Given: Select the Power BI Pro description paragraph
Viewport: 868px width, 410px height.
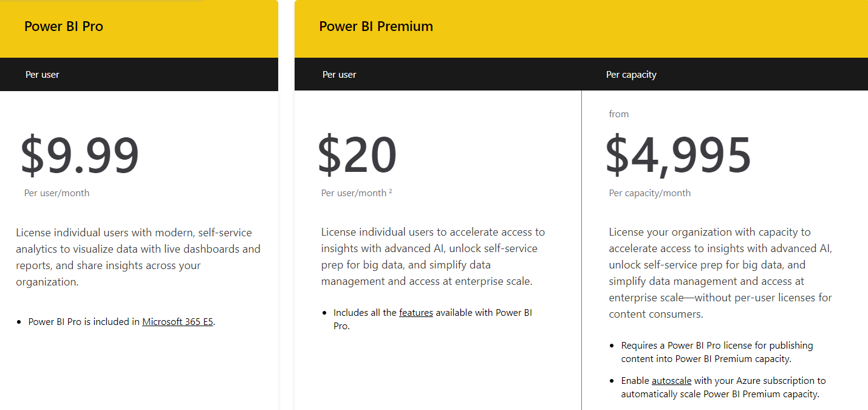Looking at the screenshot, I should pyautogui.click(x=138, y=256).
